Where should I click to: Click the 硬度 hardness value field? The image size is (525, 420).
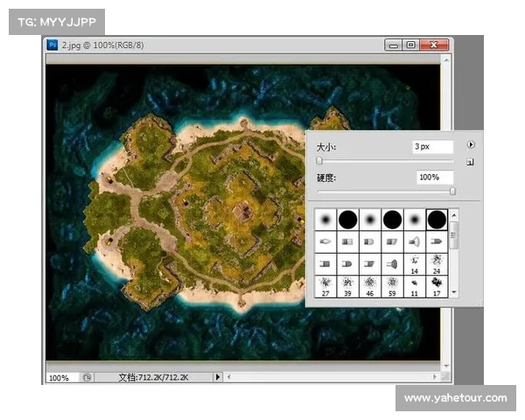435,177
